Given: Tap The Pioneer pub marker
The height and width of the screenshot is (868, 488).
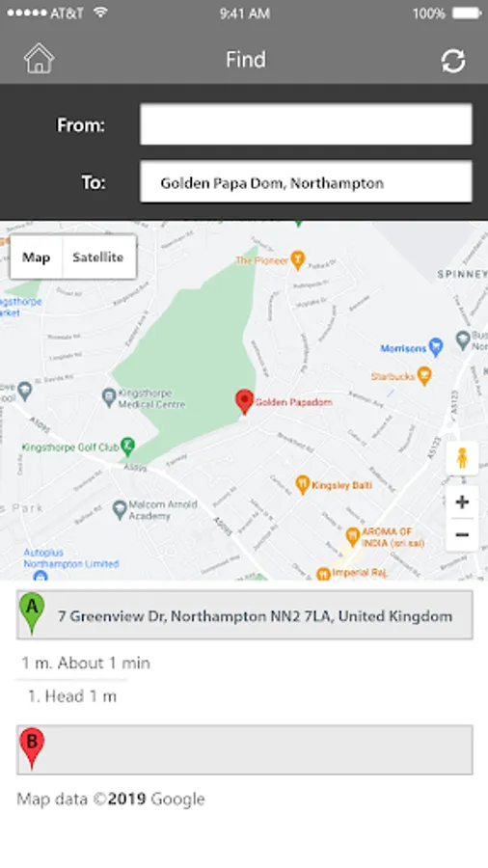Looking at the screenshot, I should point(298,259).
